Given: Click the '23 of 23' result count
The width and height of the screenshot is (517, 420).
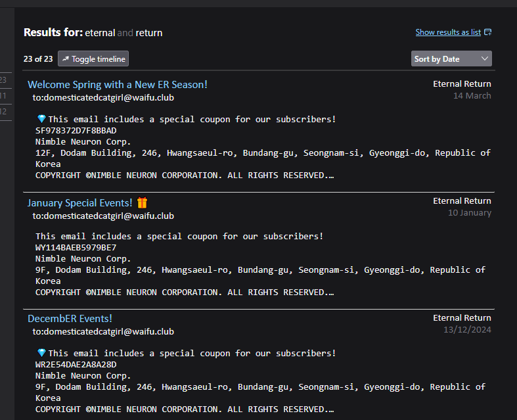Looking at the screenshot, I should pyautogui.click(x=38, y=58).
